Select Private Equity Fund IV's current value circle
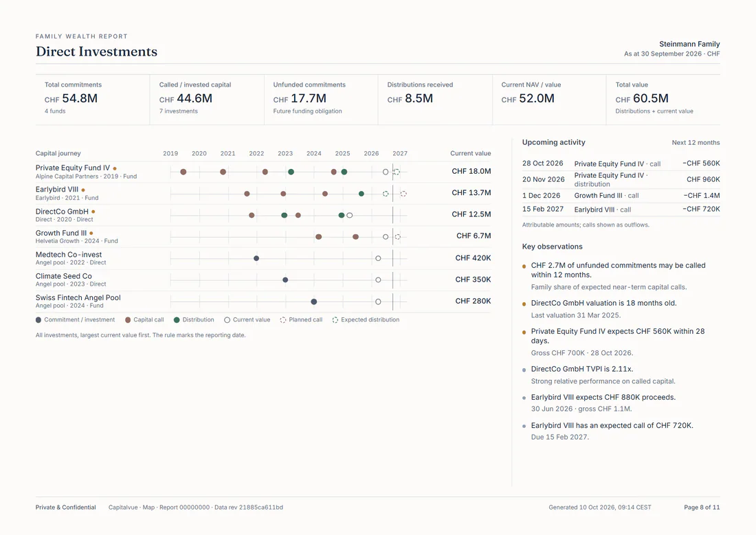The image size is (756, 535). click(x=386, y=172)
